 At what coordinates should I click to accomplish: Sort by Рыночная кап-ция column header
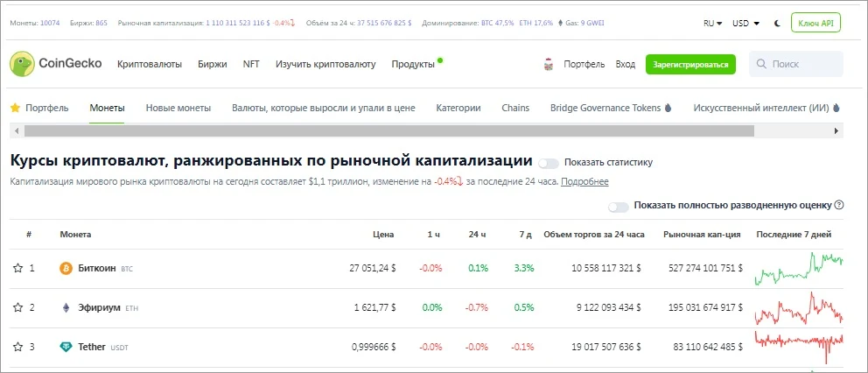coord(702,235)
